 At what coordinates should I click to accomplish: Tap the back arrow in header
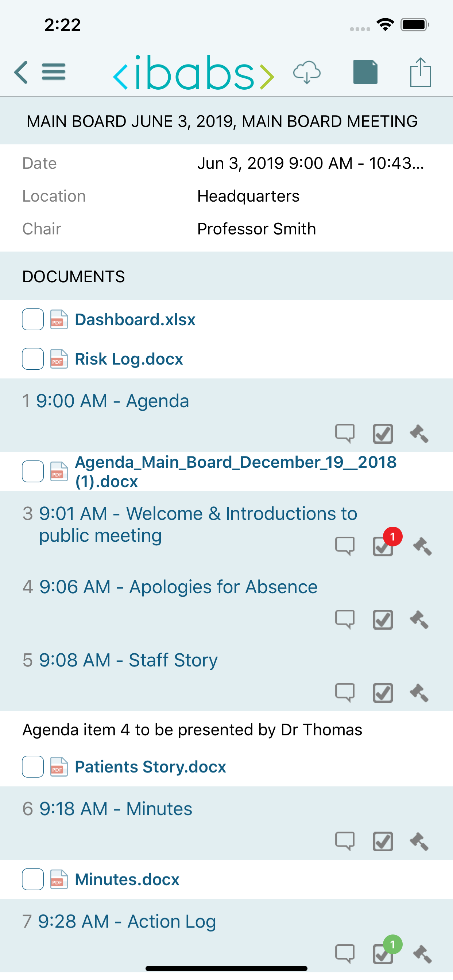point(21,72)
